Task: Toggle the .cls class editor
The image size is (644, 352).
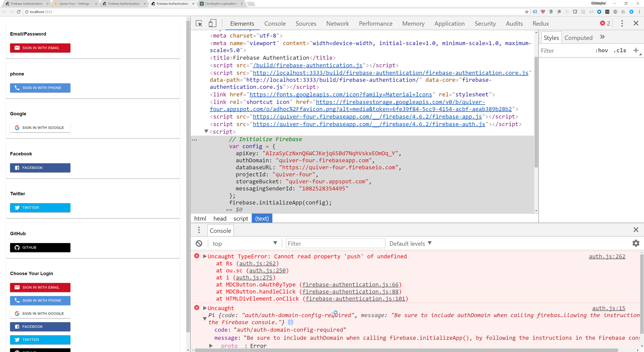Action: point(620,50)
